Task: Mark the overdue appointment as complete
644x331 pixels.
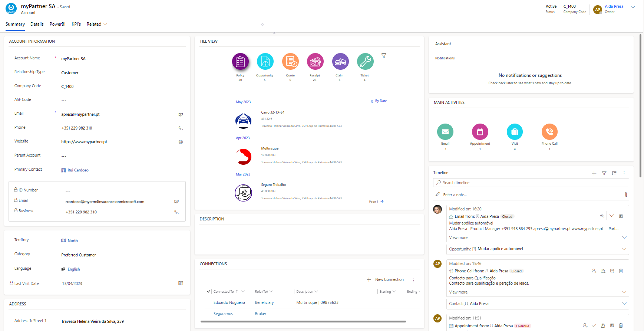Action: tap(594, 325)
